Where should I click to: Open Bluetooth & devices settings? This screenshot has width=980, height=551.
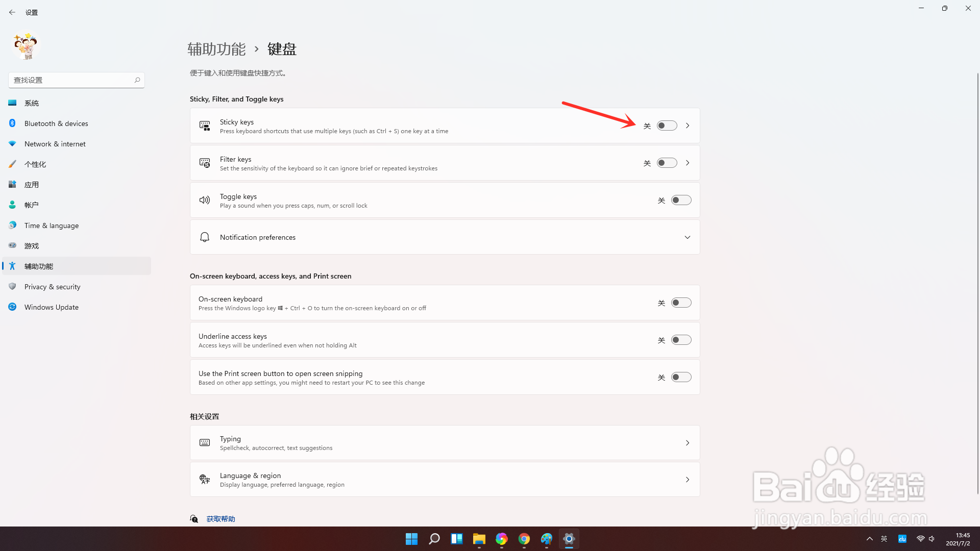click(56, 123)
